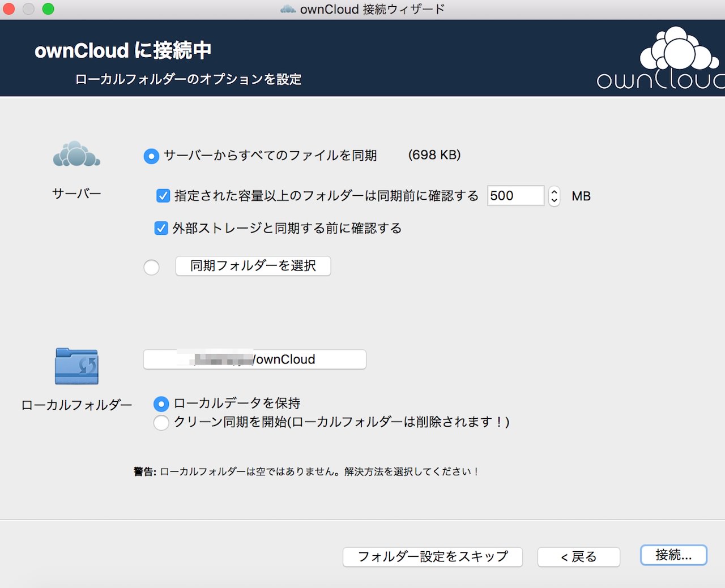This screenshot has width=725, height=588.
Task: Close the wizard with the red window button
Action: point(9,9)
